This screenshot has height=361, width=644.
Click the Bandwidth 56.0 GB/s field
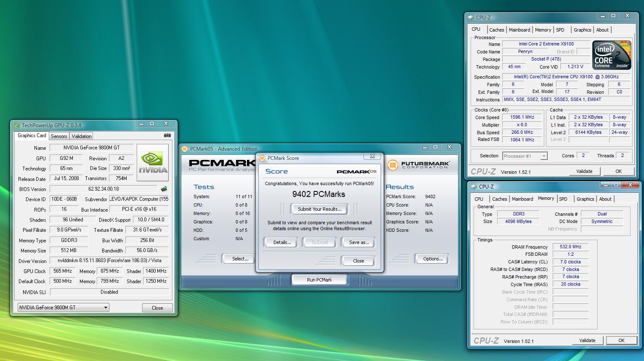147,250
